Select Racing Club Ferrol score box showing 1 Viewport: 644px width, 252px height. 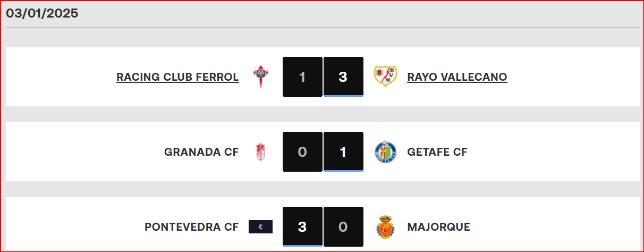coord(302,77)
